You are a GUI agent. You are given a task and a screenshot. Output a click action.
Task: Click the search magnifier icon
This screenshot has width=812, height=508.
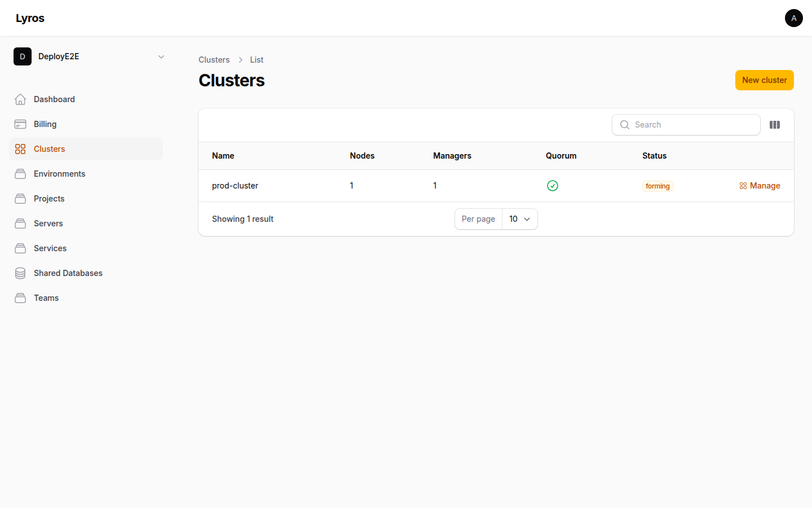click(x=625, y=125)
